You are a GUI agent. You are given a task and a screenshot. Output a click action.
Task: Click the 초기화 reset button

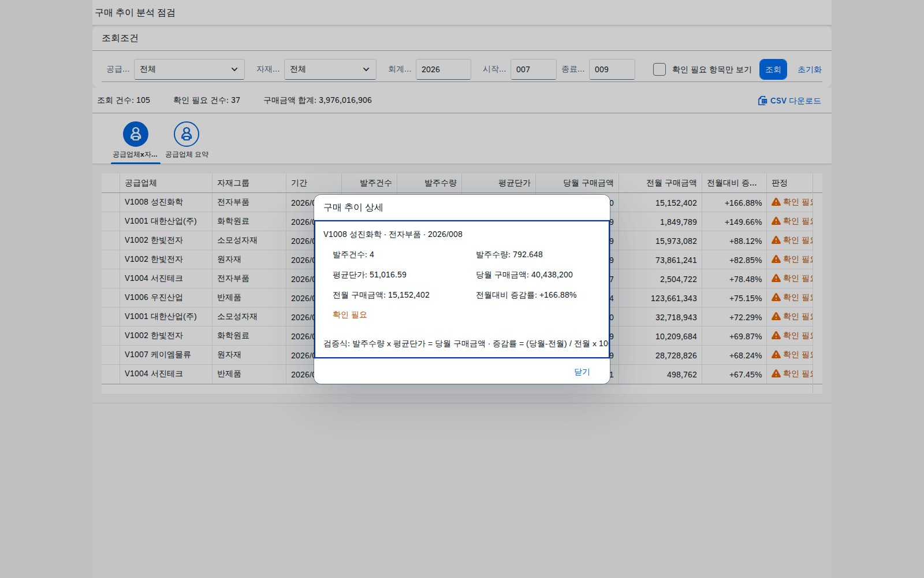pyautogui.click(x=810, y=69)
